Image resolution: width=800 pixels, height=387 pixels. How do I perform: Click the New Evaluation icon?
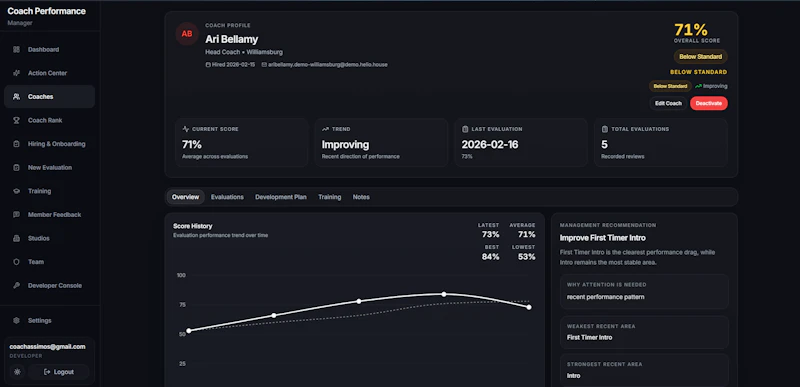(16, 167)
